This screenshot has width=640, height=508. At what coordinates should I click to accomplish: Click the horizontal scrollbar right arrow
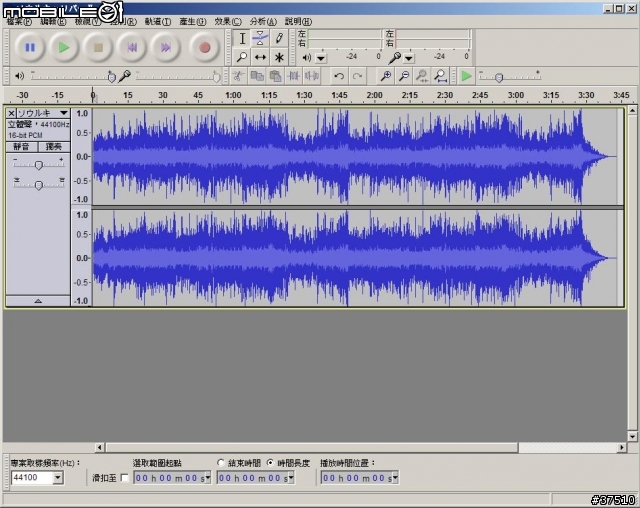click(622, 448)
